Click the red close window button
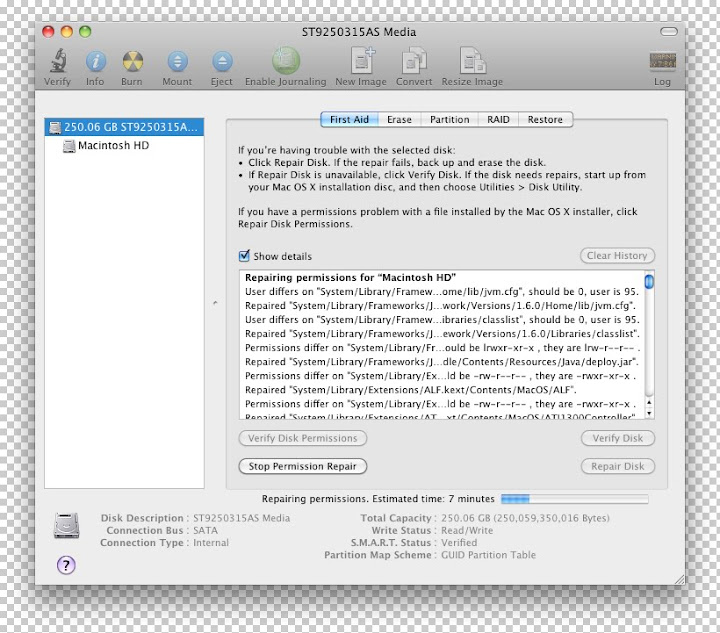Screen dimensions: 720x633 tap(48, 31)
